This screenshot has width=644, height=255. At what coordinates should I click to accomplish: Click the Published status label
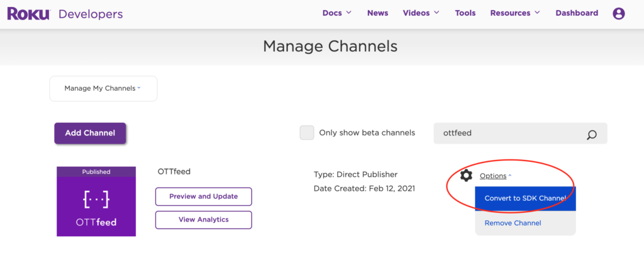[x=96, y=172]
